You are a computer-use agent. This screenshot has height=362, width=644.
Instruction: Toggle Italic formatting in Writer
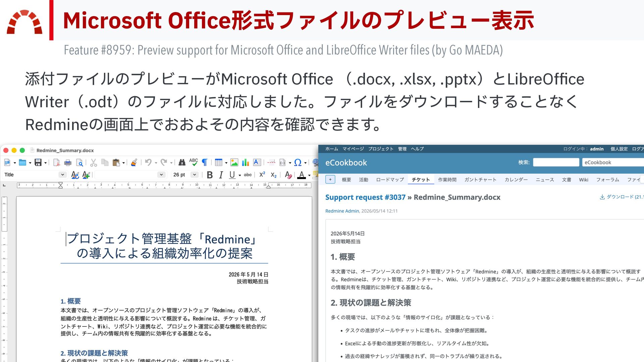pos(221,175)
